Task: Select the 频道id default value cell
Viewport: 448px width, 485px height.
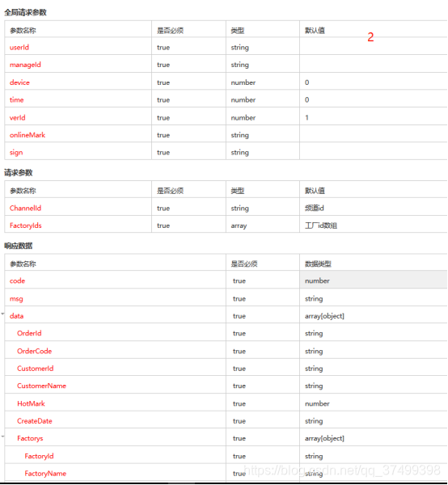Action: click(x=315, y=208)
